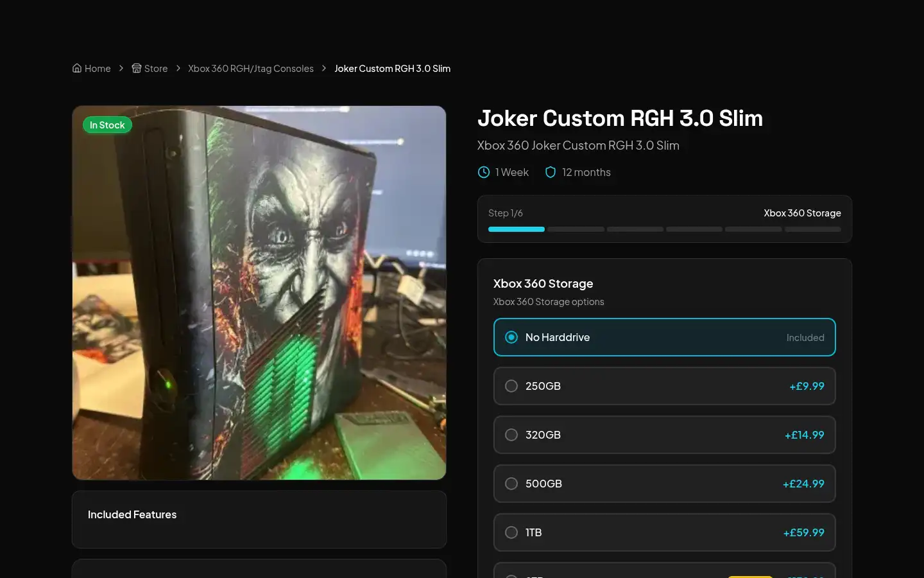The image size is (924, 578).
Task: Click the +£59.99 price label
Action: click(804, 532)
